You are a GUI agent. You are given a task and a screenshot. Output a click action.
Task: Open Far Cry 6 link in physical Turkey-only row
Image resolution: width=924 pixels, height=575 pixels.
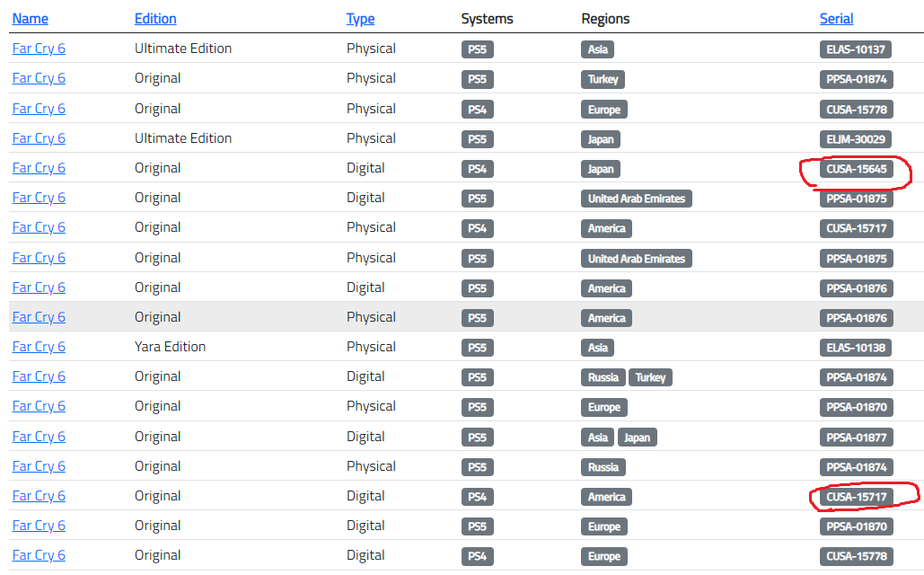tap(39, 78)
